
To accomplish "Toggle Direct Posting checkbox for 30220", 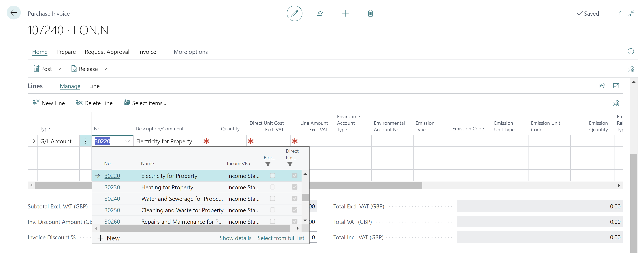I will (295, 176).
